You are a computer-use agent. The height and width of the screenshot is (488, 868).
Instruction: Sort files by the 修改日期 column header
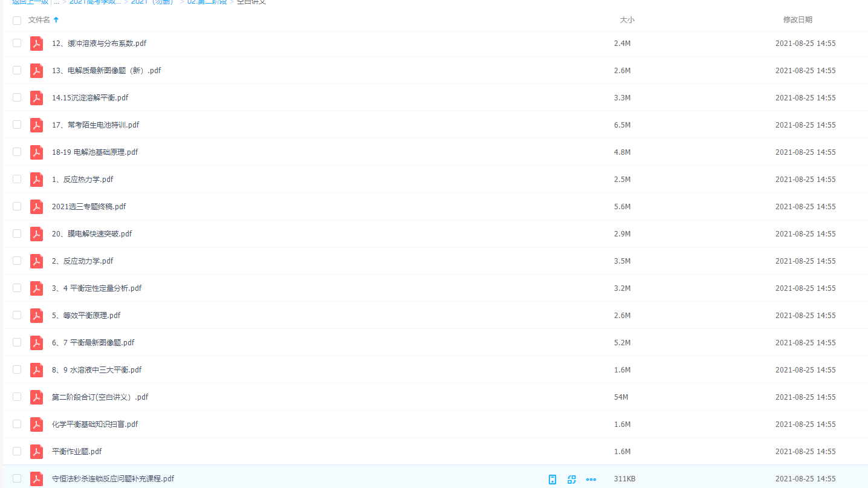point(797,20)
